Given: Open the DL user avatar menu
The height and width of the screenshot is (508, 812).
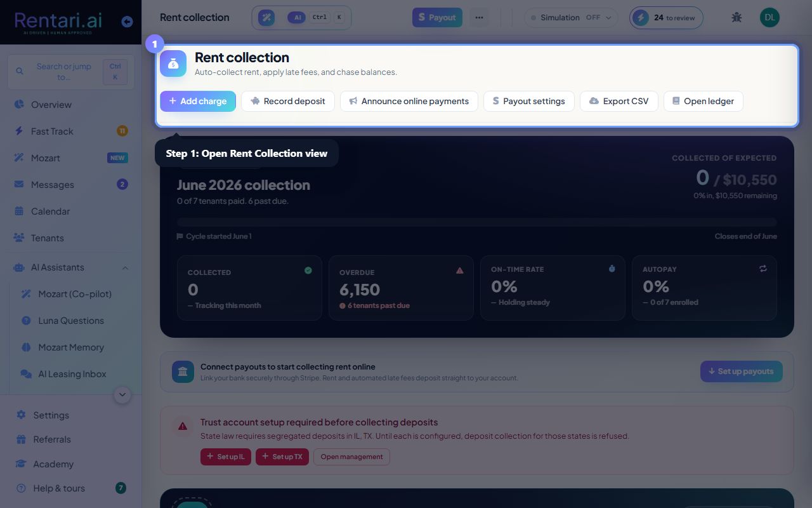Looking at the screenshot, I should 769,17.
